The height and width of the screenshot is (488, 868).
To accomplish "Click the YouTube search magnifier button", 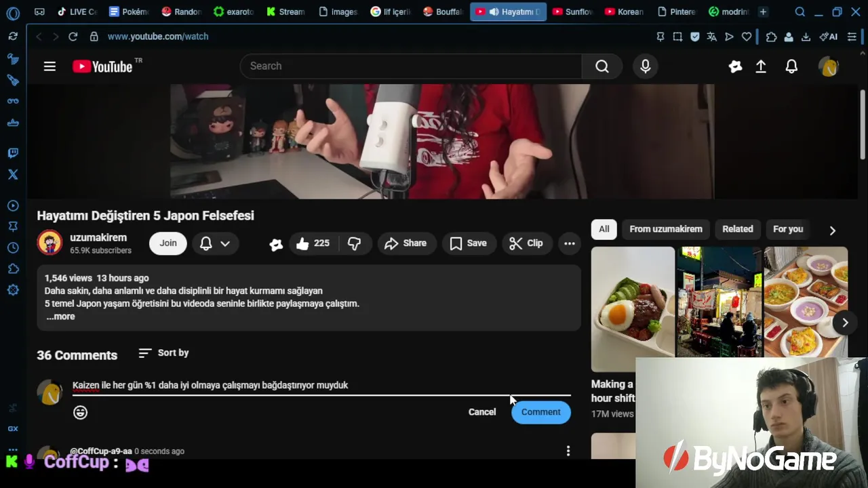I will pos(602,66).
